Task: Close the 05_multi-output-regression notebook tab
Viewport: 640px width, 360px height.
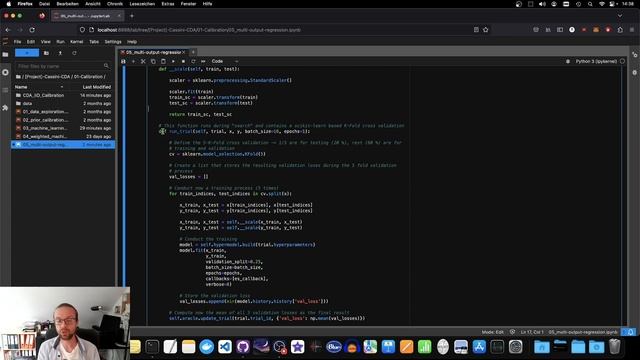Action: (x=184, y=52)
